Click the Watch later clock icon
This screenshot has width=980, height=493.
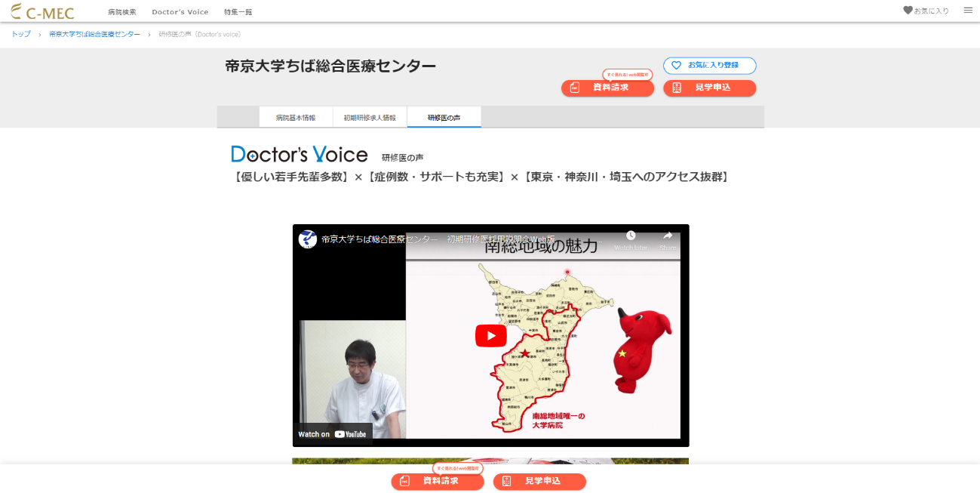point(631,236)
